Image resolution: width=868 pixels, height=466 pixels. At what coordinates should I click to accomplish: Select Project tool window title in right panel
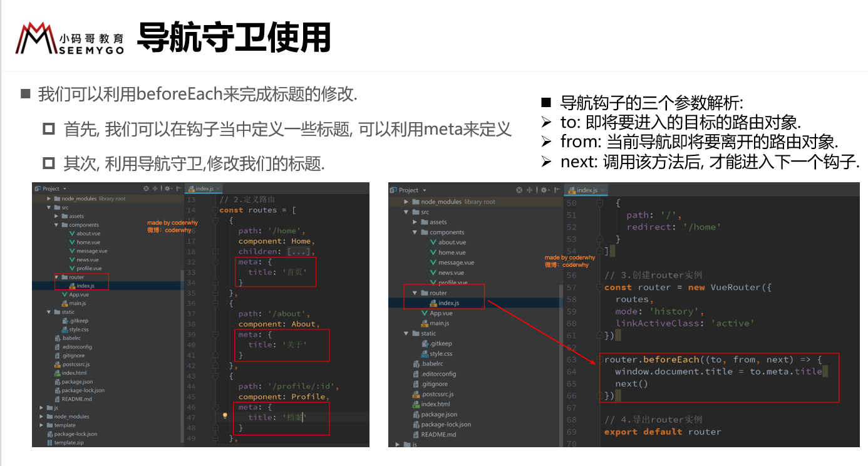tap(408, 190)
